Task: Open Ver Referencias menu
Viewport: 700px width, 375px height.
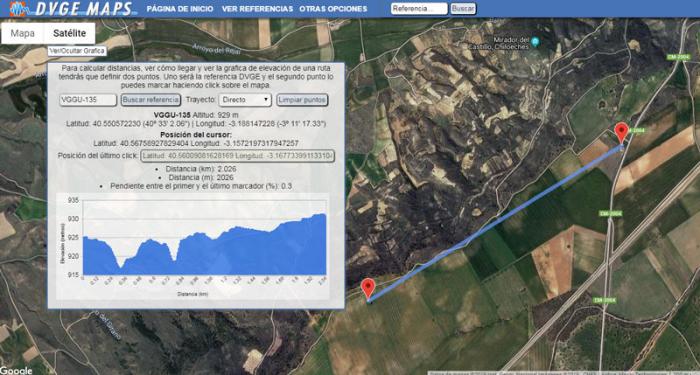Action: click(x=257, y=9)
